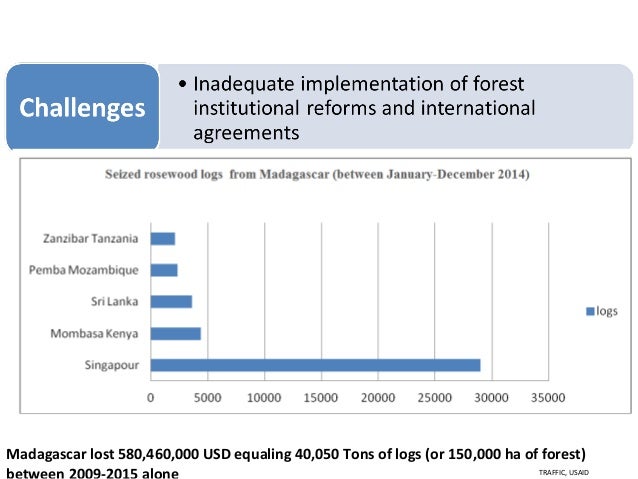Screen dimensions: 638x479
Task: Click the Singapour bar in chart
Action: 315,365
